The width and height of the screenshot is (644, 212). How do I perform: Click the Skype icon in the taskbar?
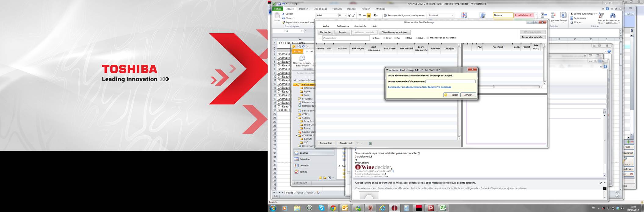pyautogui.click(x=321, y=208)
